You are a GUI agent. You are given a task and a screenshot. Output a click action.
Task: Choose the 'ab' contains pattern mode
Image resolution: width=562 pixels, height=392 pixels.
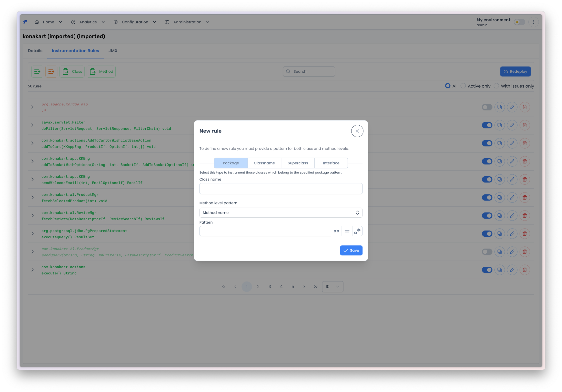(x=336, y=231)
